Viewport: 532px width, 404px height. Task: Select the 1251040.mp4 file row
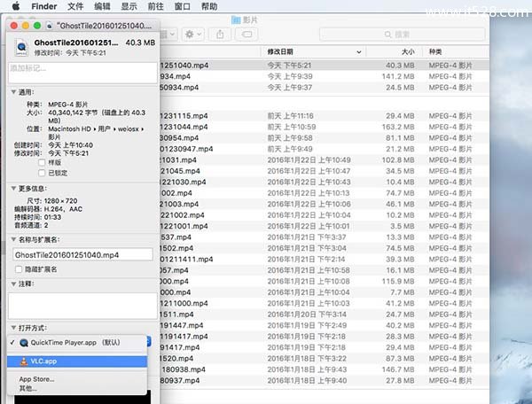point(325,65)
